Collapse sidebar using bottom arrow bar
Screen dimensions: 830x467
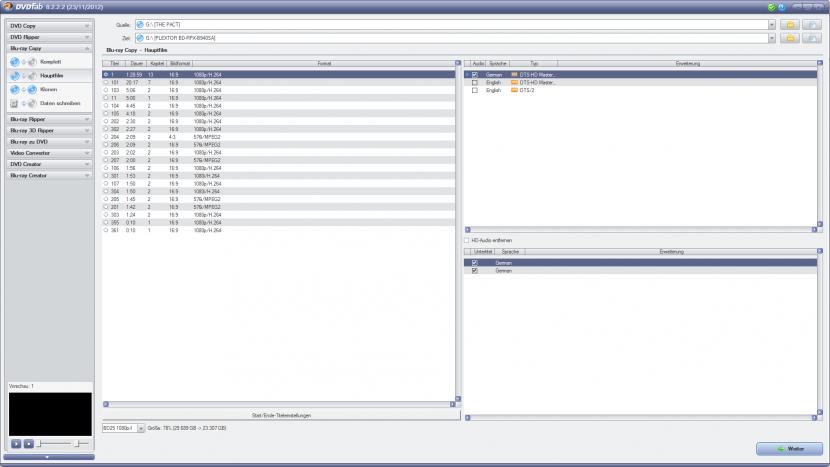[49, 457]
